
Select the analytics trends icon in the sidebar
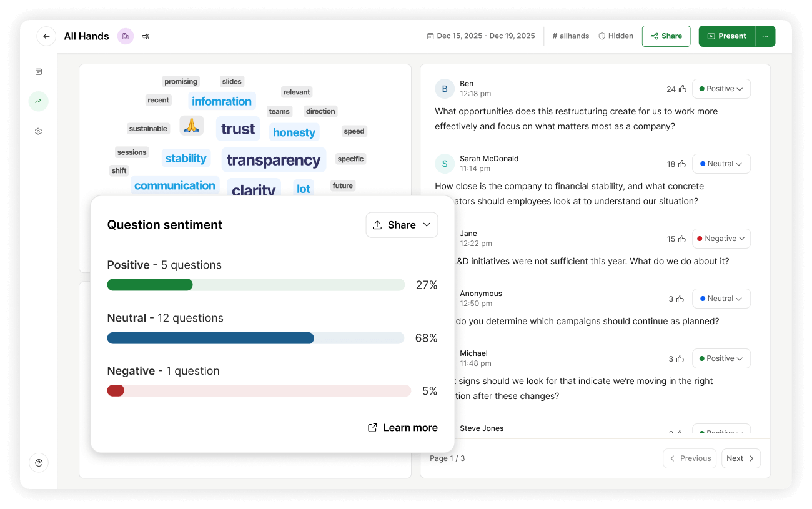pyautogui.click(x=38, y=101)
